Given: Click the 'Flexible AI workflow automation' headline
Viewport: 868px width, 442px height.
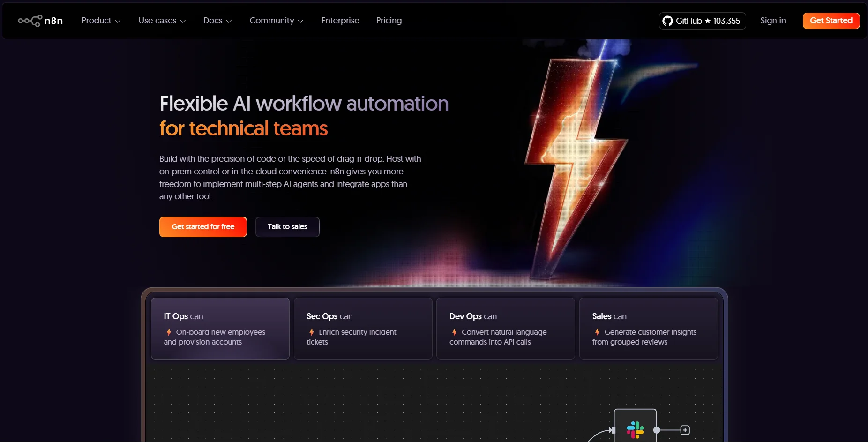Looking at the screenshot, I should (x=304, y=104).
